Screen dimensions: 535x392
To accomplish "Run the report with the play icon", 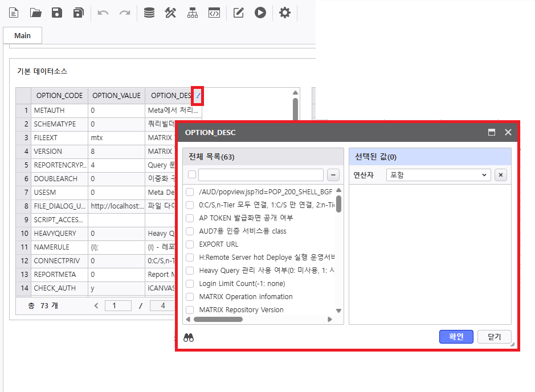I will (260, 13).
